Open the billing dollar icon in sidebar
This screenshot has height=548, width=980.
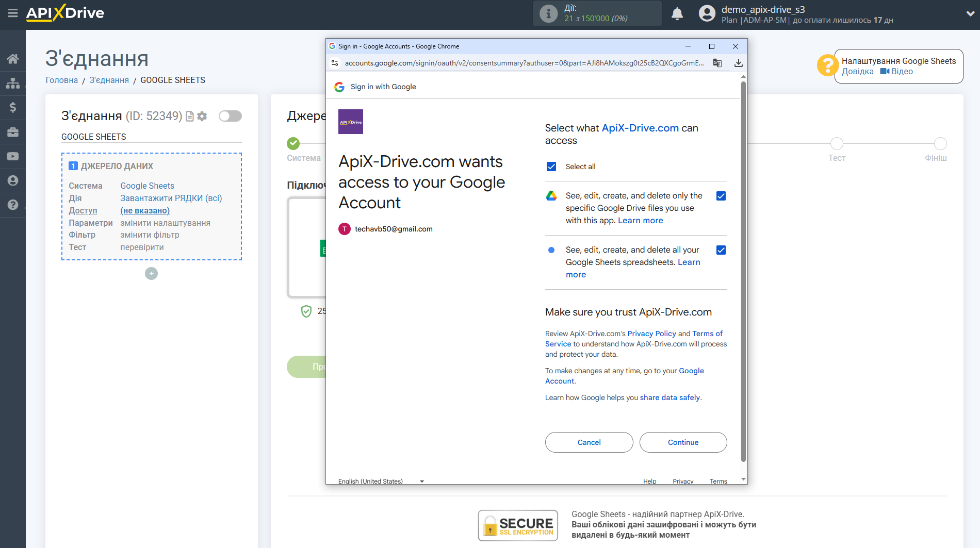[x=13, y=107]
